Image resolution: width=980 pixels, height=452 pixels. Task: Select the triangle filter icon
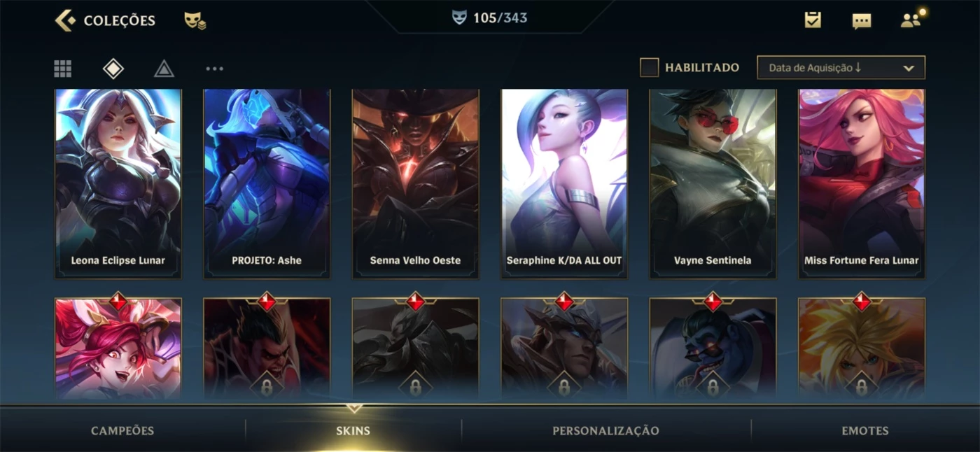(x=164, y=69)
